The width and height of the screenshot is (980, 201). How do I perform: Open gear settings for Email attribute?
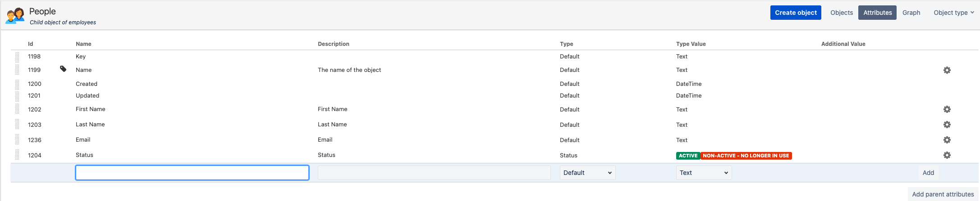pos(947,140)
